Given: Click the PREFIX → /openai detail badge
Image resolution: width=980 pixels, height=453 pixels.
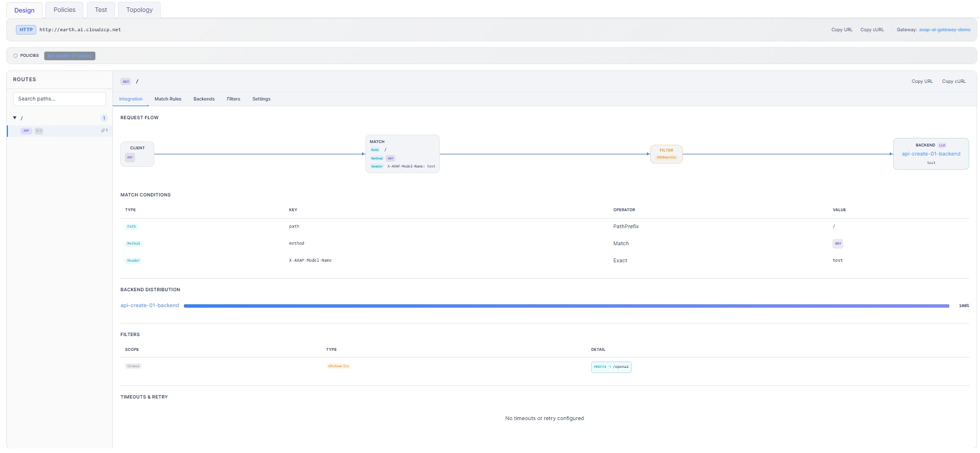Looking at the screenshot, I should 611,367.
